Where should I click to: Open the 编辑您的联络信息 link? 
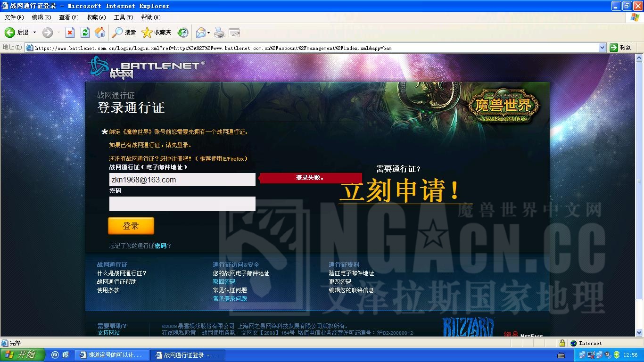click(x=351, y=290)
